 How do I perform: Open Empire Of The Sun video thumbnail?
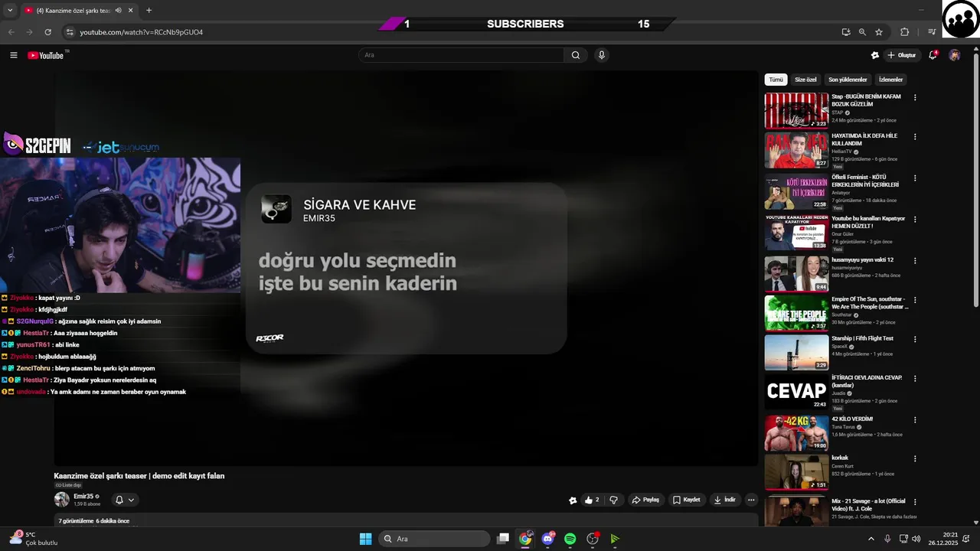796,313
